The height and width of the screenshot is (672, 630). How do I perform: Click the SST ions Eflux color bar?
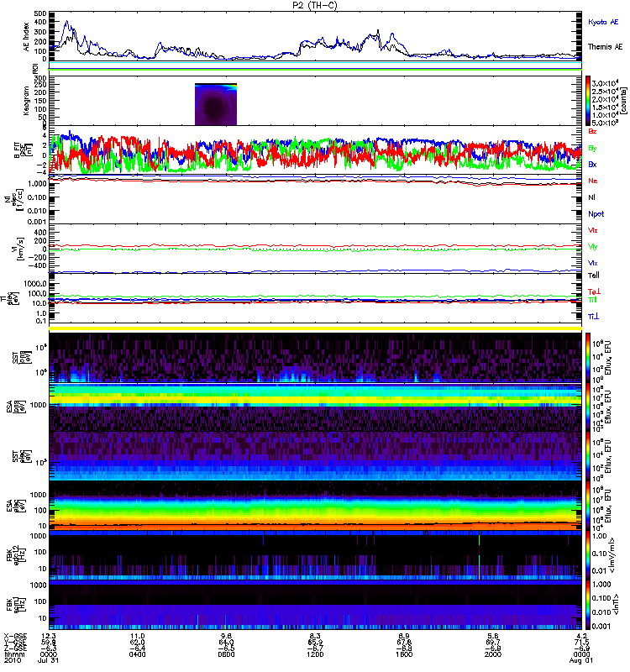click(x=588, y=358)
